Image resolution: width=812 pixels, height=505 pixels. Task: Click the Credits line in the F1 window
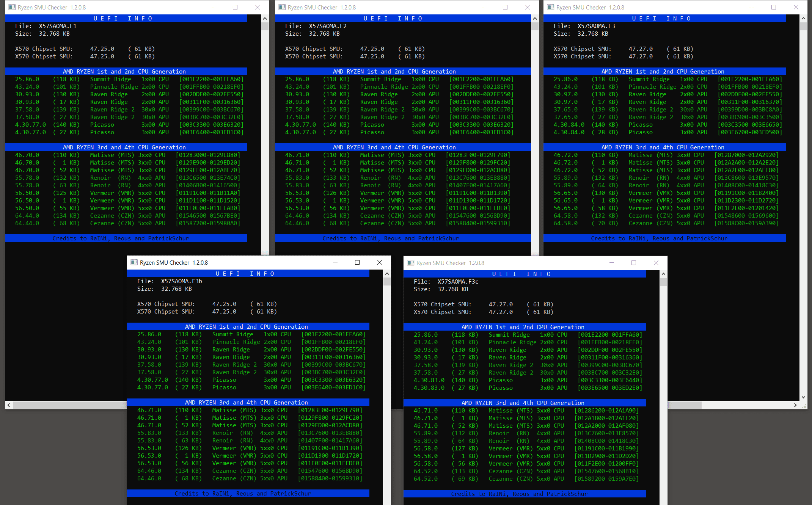pyautogui.click(x=126, y=238)
